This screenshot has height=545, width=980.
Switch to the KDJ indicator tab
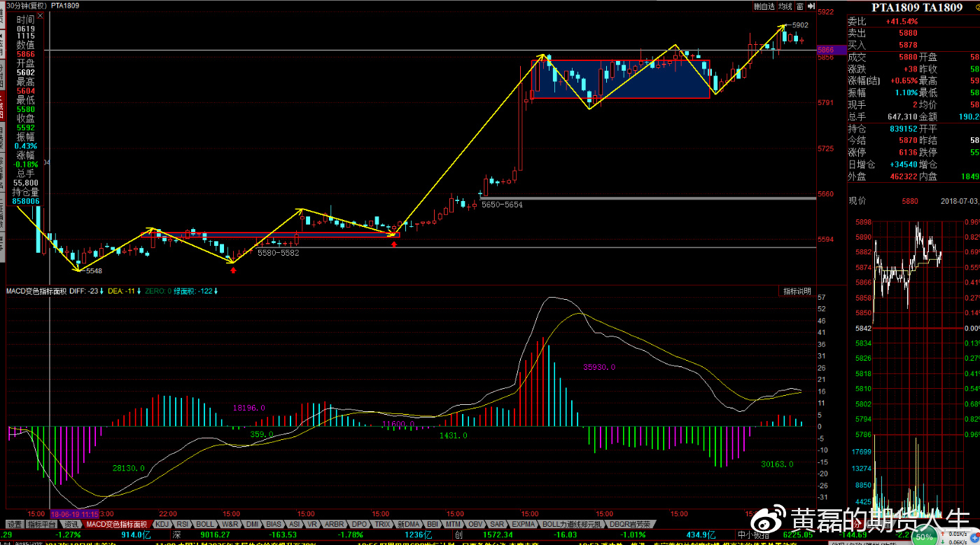click(x=162, y=524)
